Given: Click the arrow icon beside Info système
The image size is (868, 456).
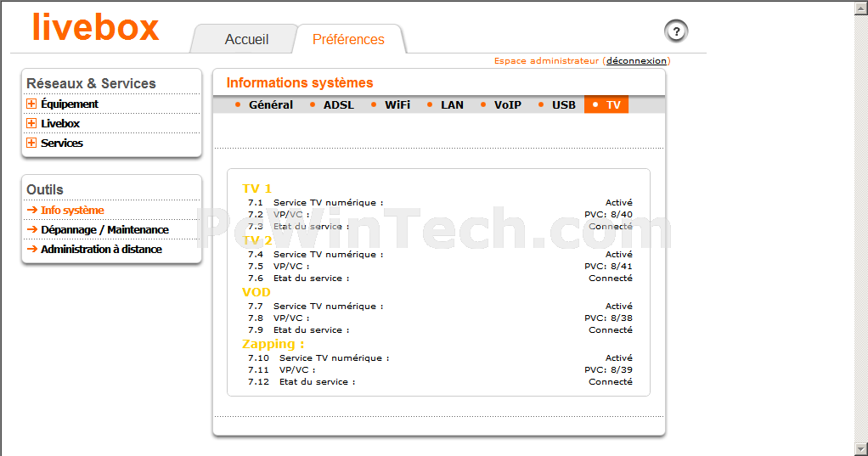Looking at the screenshot, I should click(x=32, y=211).
